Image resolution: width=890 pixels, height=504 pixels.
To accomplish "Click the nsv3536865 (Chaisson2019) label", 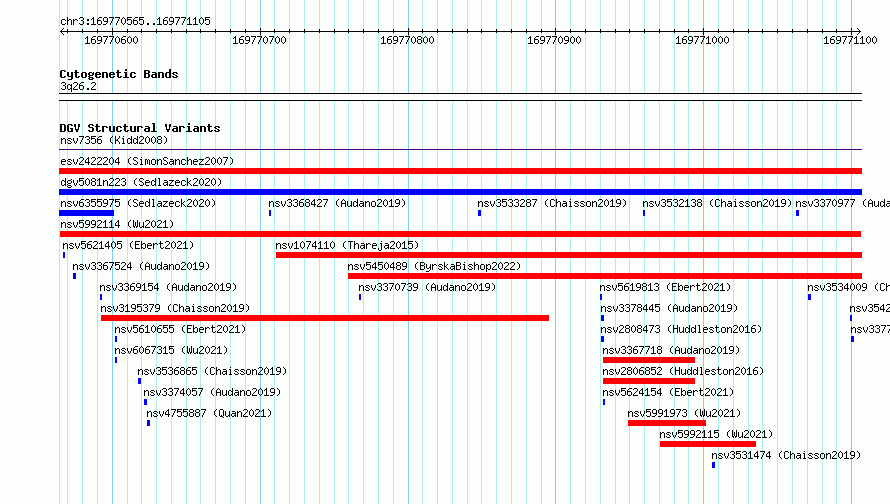I will tap(212, 371).
